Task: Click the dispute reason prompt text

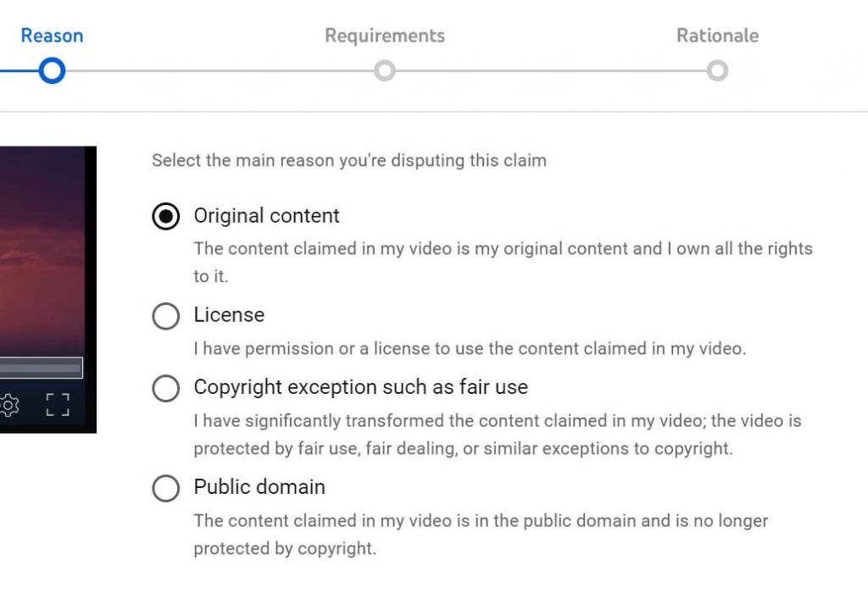Action: [348, 160]
